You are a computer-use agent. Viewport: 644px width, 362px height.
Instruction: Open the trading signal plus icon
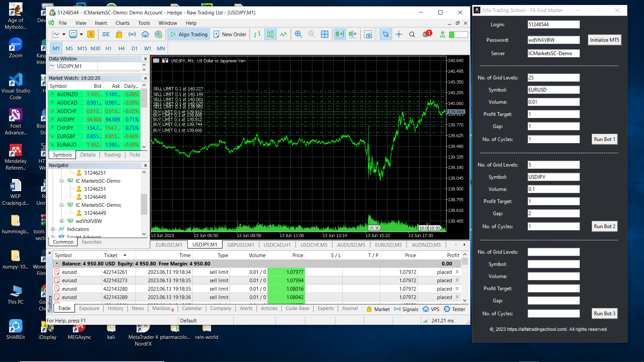coord(158,34)
